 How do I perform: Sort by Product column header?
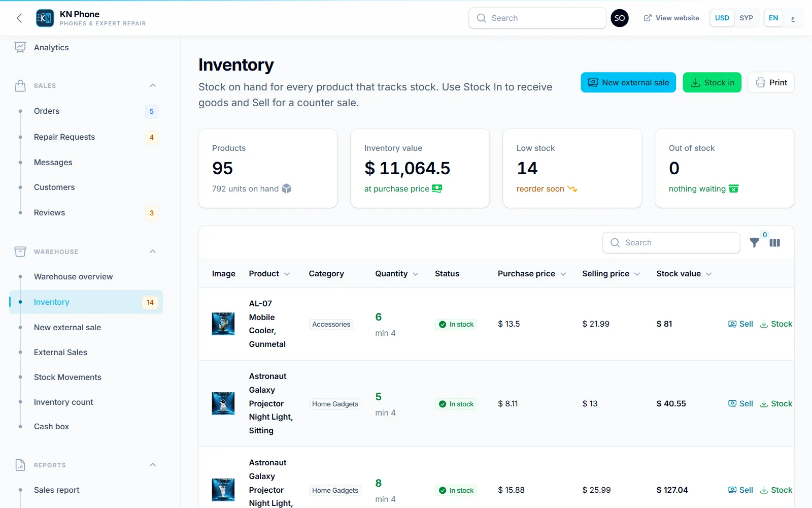(x=269, y=274)
